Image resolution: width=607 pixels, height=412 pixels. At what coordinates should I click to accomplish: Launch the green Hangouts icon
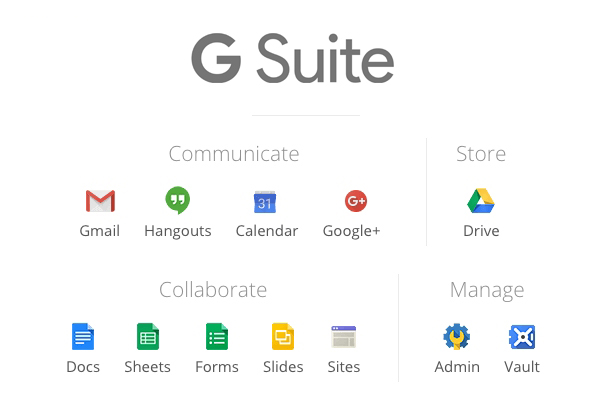177,200
